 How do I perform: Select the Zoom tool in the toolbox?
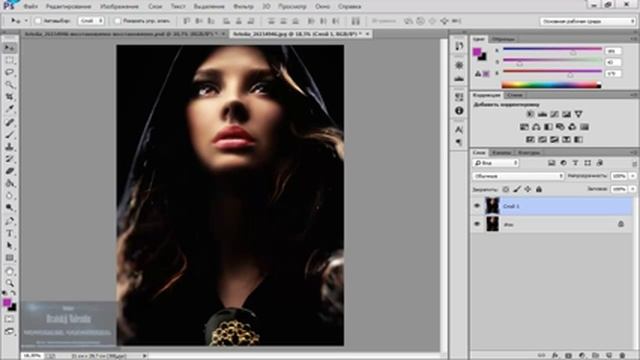(9, 283)
